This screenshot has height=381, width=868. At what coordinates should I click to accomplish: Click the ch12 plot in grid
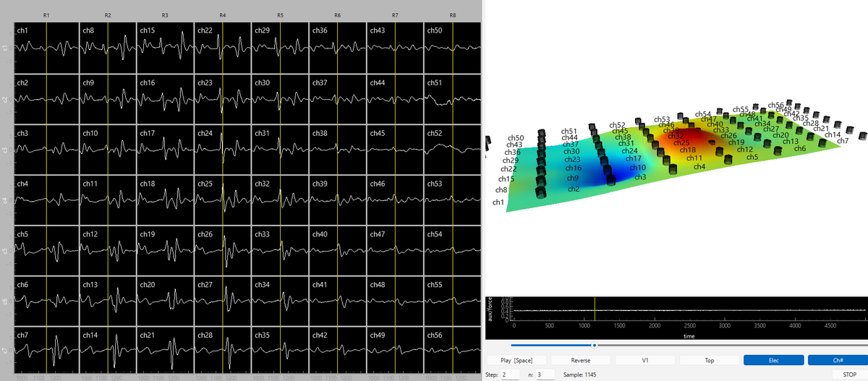click(x=108, y=251)
